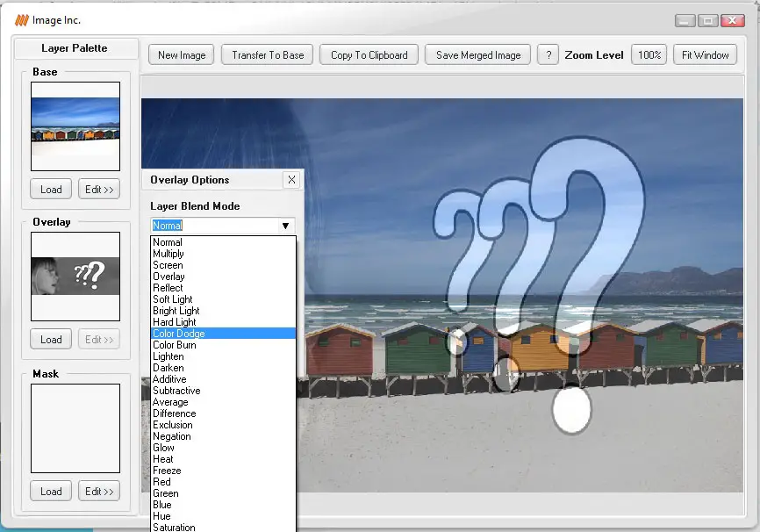Screen dimensions: 760x532
Task: Copy merged image to clipboard
Action: pos(369,55)
